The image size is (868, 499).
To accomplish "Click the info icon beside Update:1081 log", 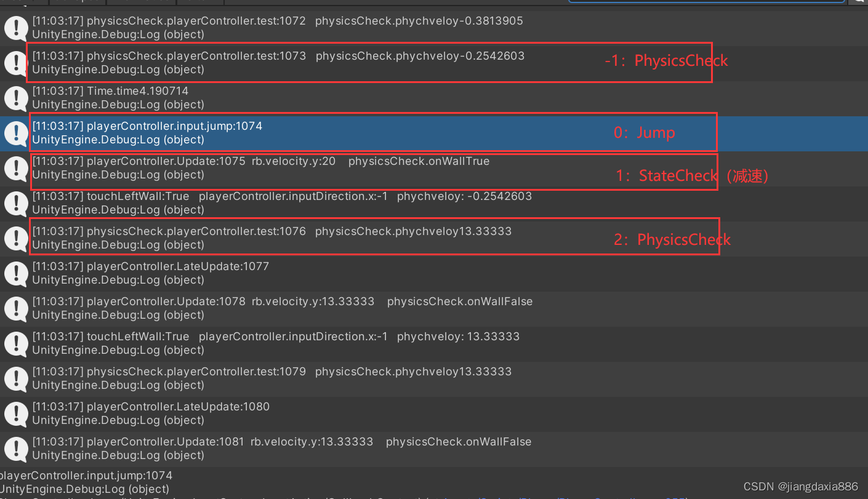I will pos(15,449).
